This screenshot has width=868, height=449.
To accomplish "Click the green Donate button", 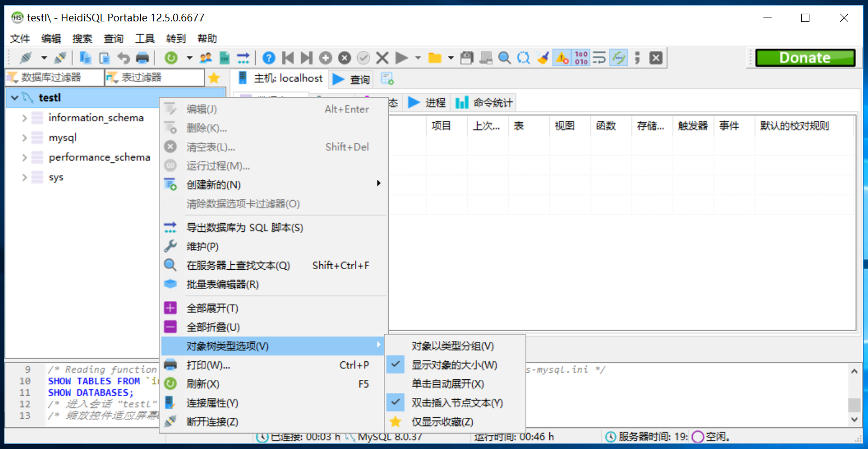I will [x=805, y=58].
